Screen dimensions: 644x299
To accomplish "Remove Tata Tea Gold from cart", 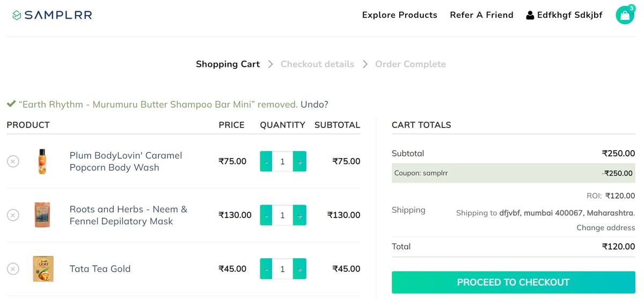I will coord(13,269).
